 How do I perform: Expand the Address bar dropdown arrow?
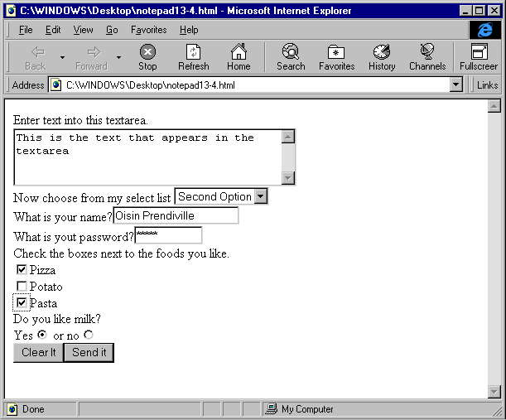point(455,84)
